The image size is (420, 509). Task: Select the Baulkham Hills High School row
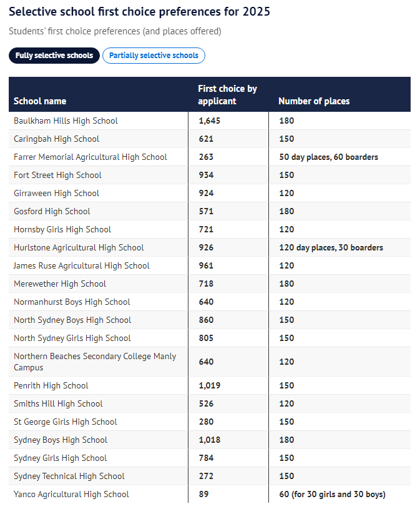210,121
